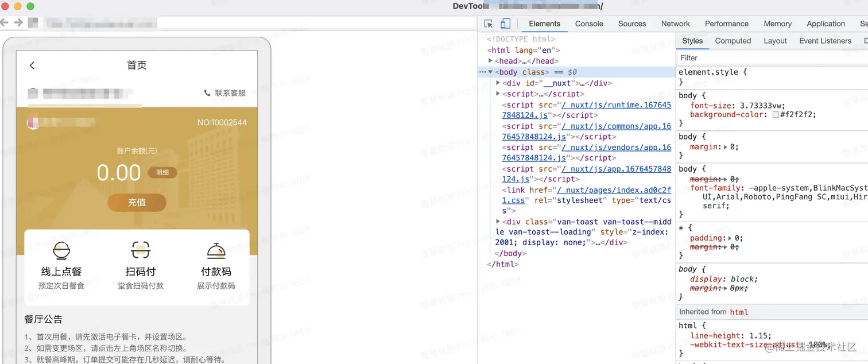Expand the collapsed script node
This screenshot has height=364, width=868.
[x=498, y=94]
